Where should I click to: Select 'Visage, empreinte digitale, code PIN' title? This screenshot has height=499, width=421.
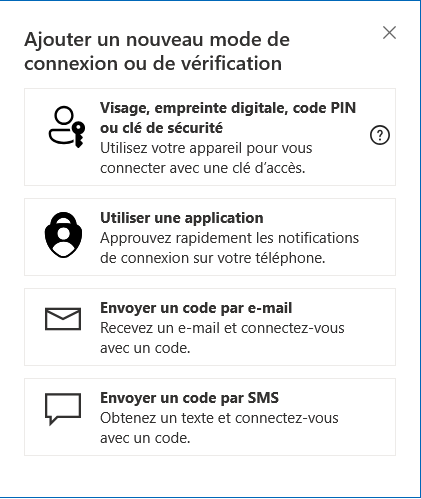(228, 108)
